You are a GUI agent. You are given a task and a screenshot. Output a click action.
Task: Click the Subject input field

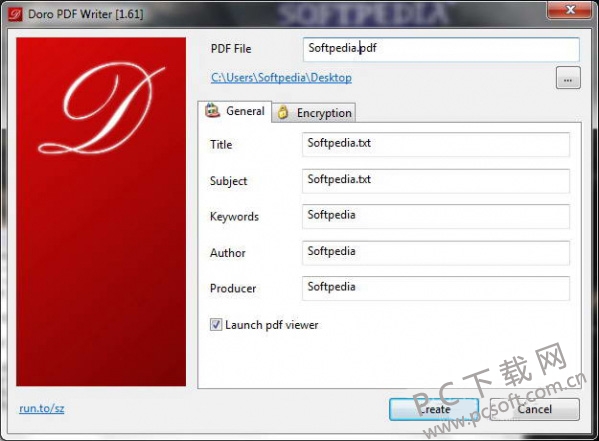(436, 180)
